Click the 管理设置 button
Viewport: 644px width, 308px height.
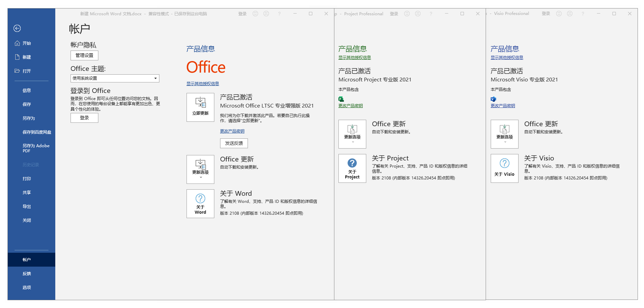pos(84,56)
